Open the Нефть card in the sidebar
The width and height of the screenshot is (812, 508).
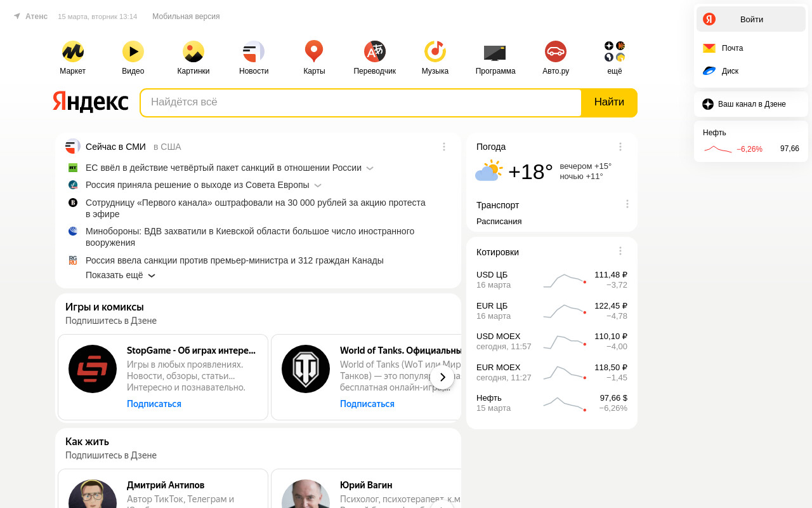pos(751,141)
